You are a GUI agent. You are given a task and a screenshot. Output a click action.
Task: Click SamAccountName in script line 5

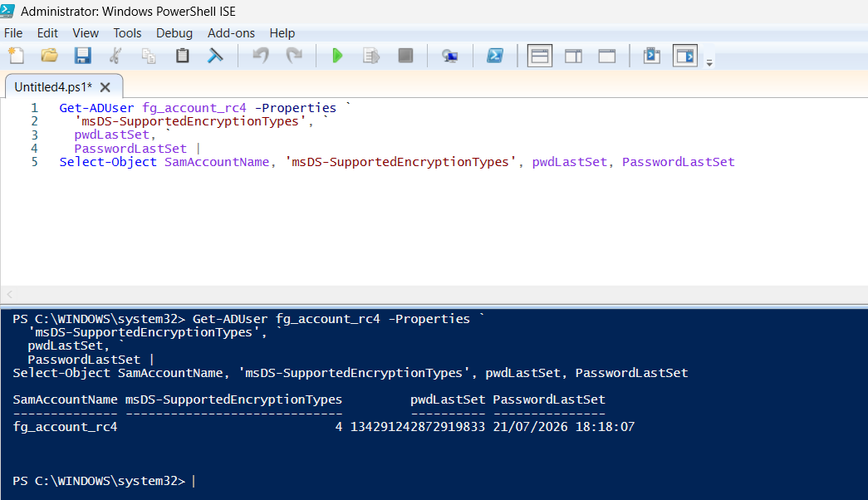217,162
